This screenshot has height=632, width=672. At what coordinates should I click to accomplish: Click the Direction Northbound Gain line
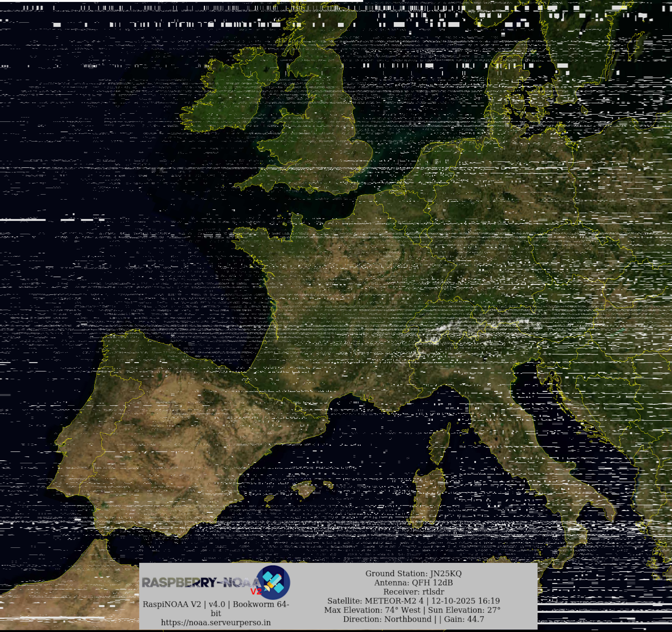(x=413, y=619)
